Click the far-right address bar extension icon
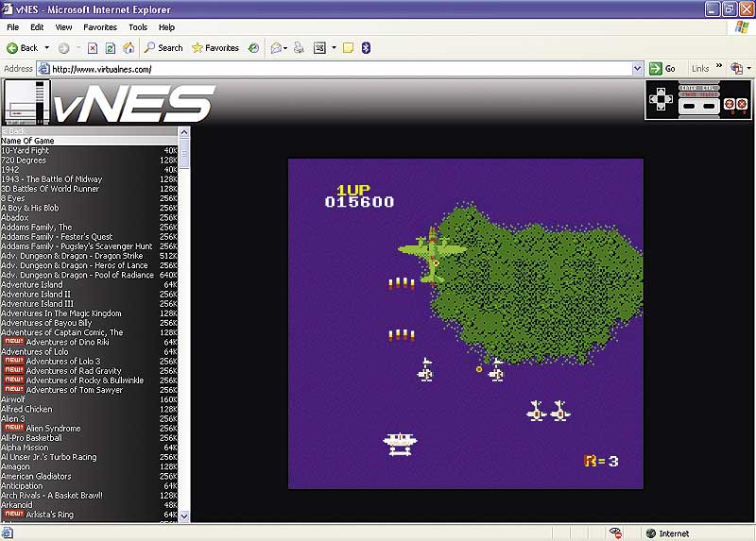 click(x=737, y=69)
